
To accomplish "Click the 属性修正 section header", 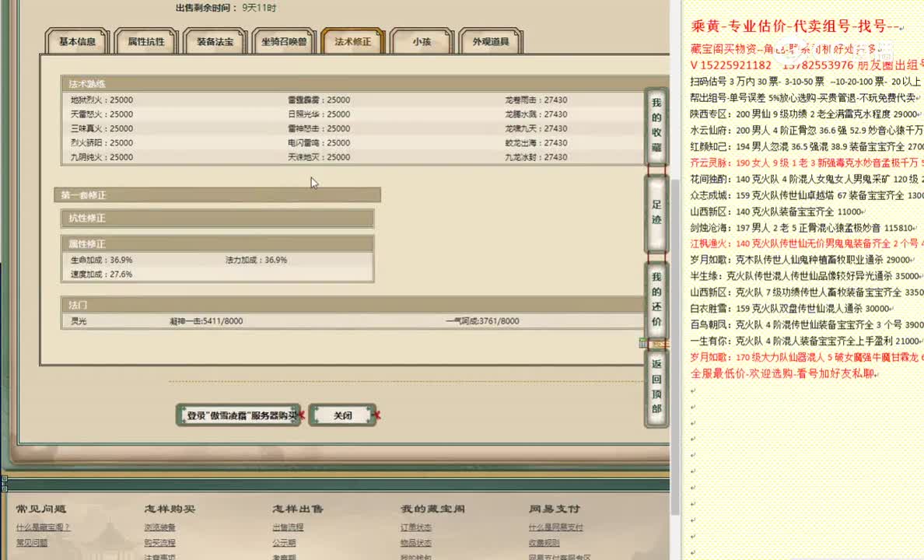I will (x=218, y=243).
